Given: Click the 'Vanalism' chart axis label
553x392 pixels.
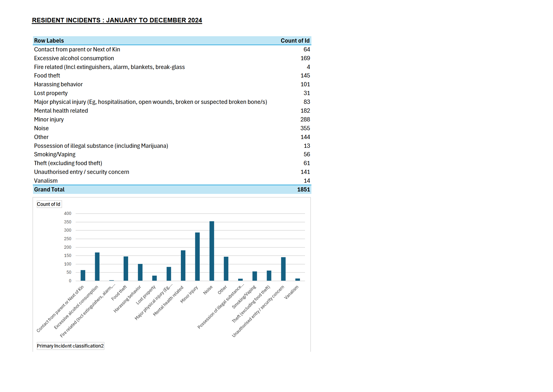Looking at the screenshot, I should pyautogui.click(x=291, y=292).
